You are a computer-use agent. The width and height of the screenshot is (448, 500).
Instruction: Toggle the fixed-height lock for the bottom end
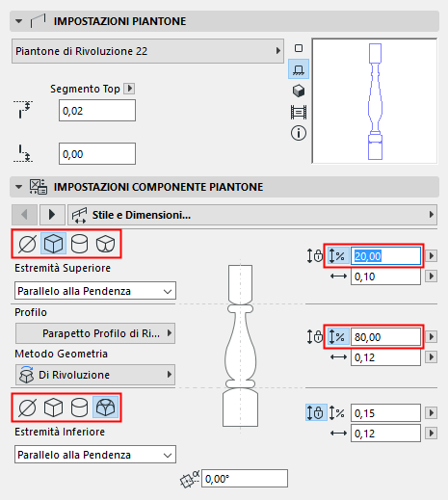click(x=316, y=412)
